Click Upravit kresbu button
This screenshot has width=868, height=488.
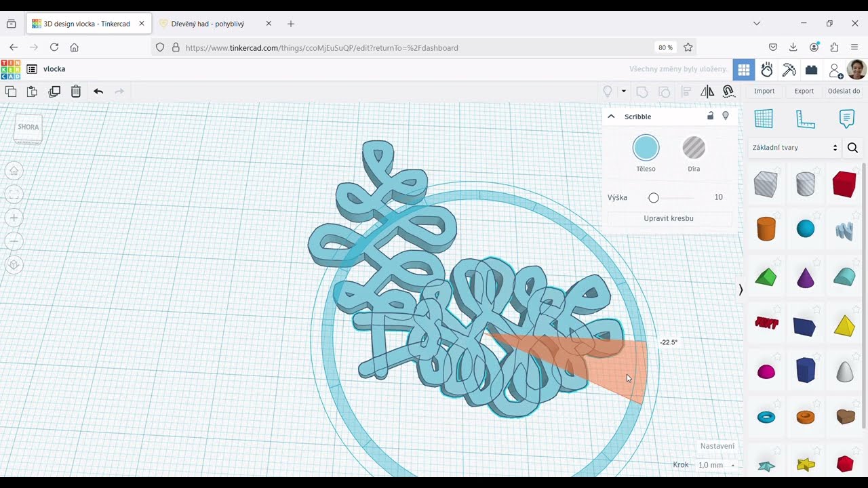pos(669,218)
